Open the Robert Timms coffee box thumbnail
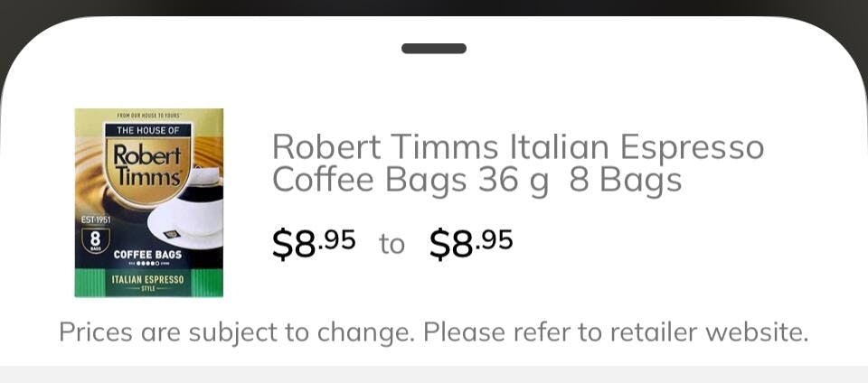This screenshot has height=383, width=868. 148,202
